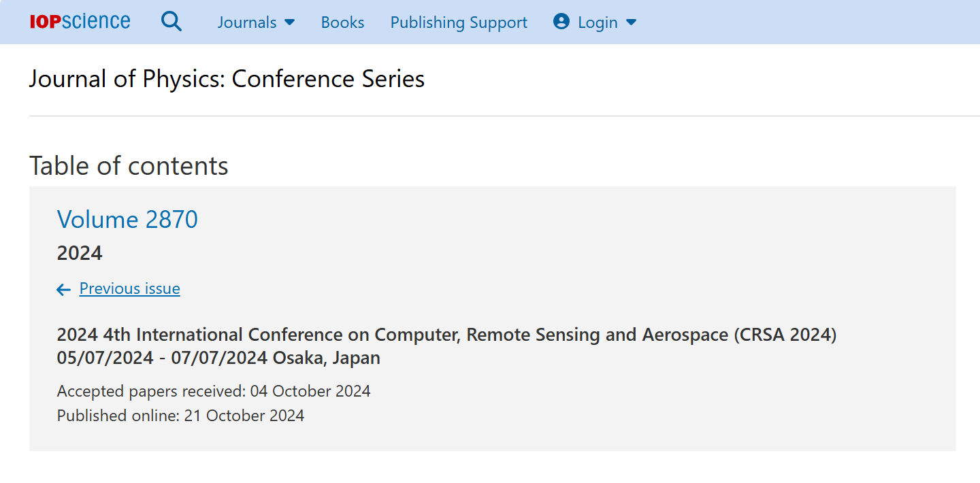
Task: Click the Osaka, Japan conference dates line
Action: 218,358
